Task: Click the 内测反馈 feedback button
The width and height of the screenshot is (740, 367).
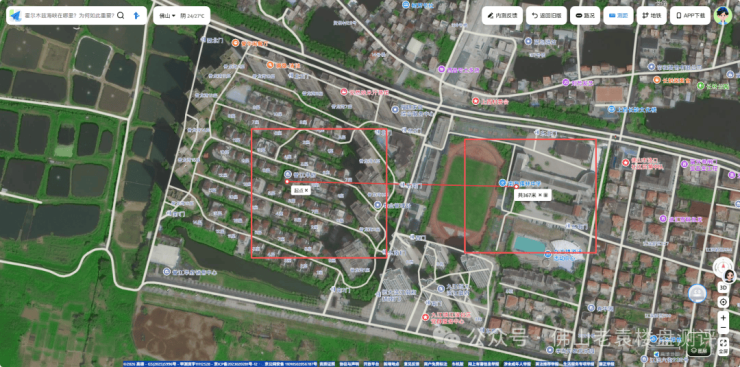Action: click(502, 16)
